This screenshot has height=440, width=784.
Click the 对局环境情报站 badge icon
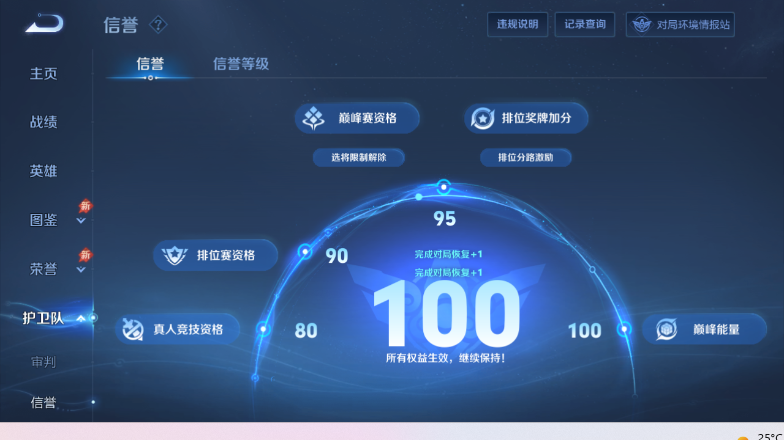642,24
